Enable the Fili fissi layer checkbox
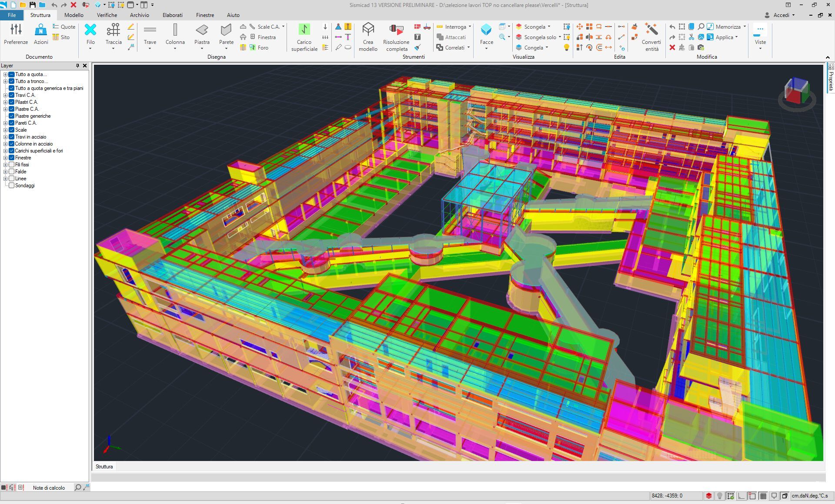 point(12,165)
